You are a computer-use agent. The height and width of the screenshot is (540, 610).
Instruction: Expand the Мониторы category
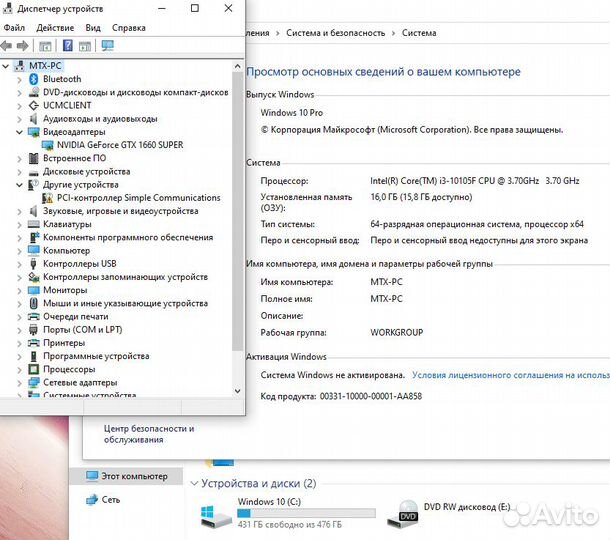(x=19, y=290)
